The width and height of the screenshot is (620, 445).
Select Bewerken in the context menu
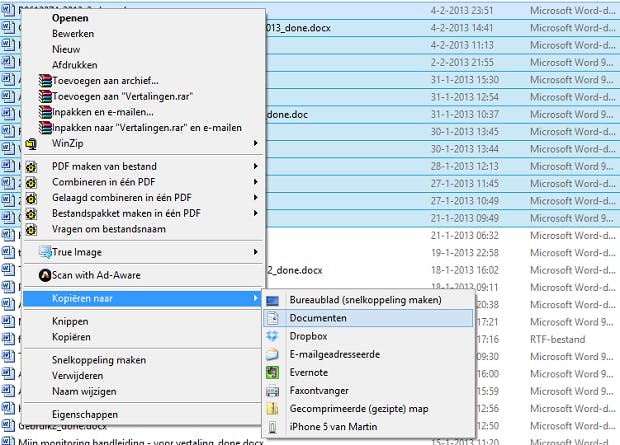(x=73, y=34)
